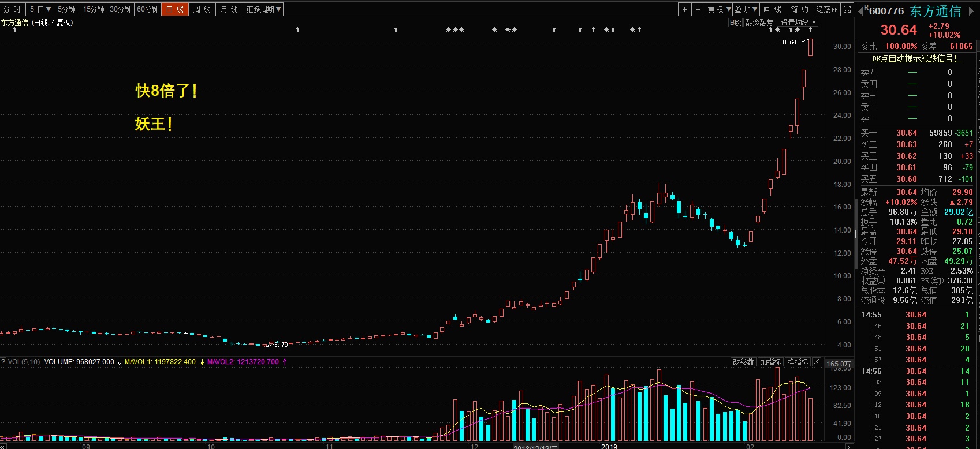
Task: Collapse side panel via 隐藏 button
Action: tap(827, 9)
